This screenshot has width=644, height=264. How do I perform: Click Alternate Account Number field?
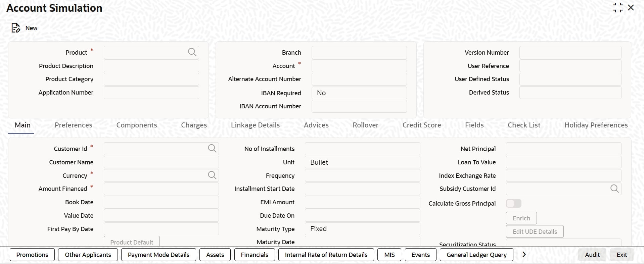point(359,79)
